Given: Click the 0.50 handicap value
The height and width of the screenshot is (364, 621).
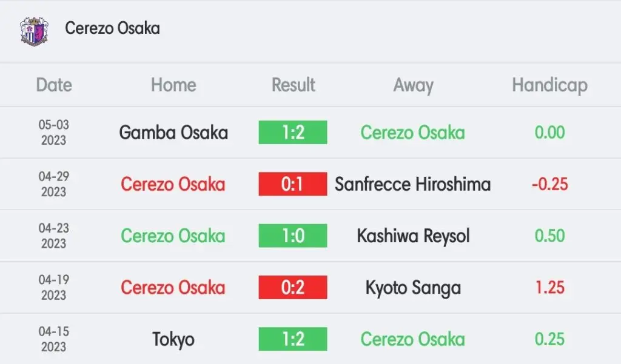Looking at the screenshot, I should click(x=549, y=236).
